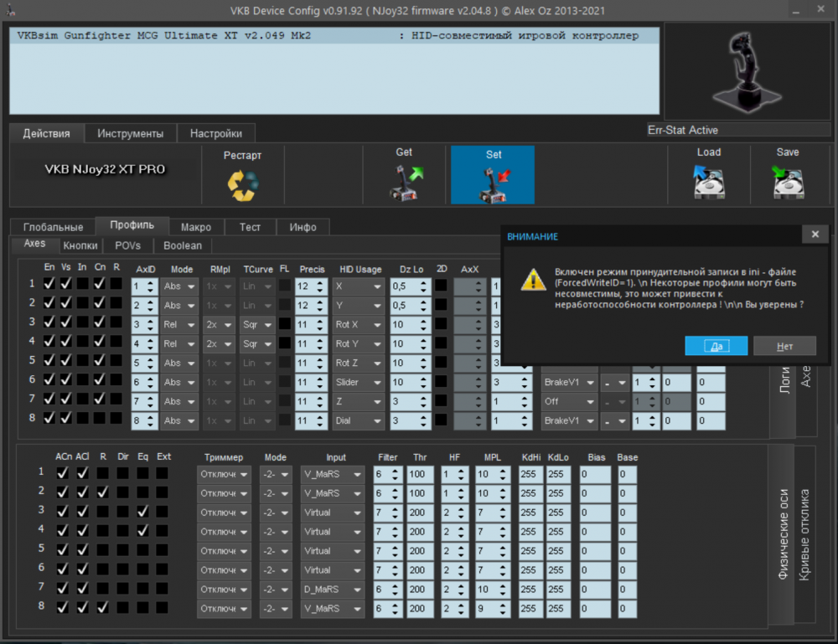Click the FL black swatch for axis 3
Screen dimensions: 838x644
pyautogui.click(x=285, y=324)
